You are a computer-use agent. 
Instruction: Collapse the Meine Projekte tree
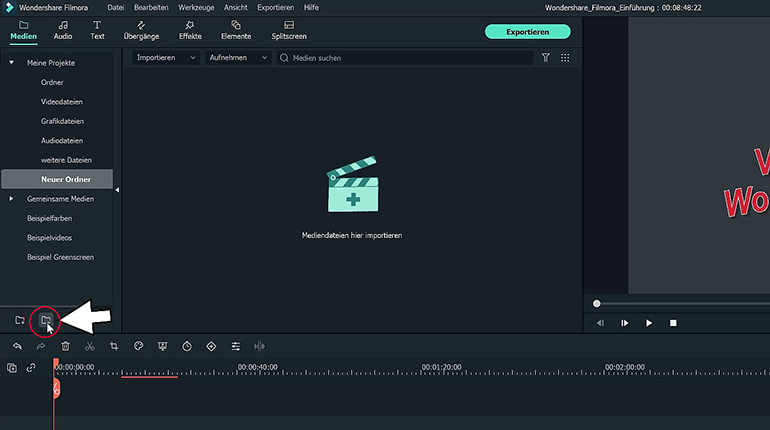(11, 63)
